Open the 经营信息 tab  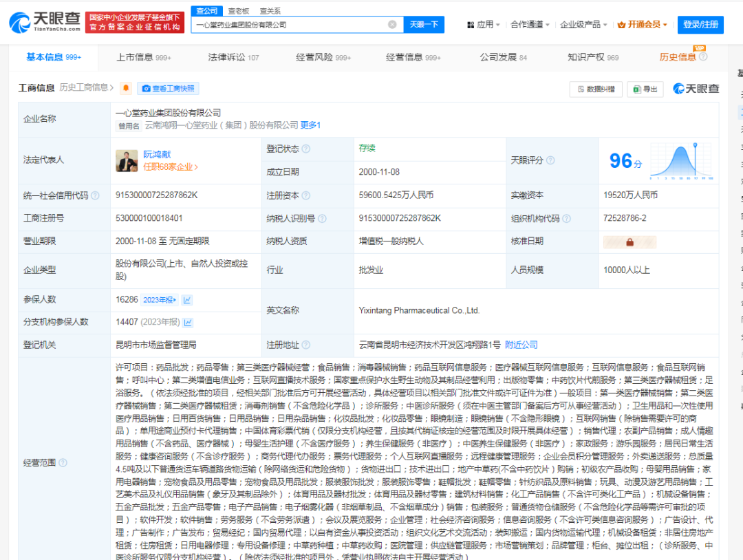click(413, 57)
